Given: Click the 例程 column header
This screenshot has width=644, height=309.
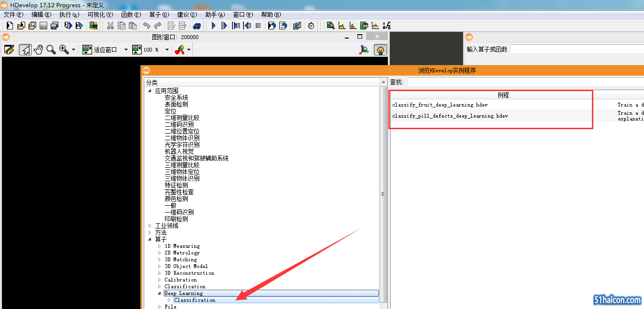Looking at the screenshot, I should [x=503, y=95].
